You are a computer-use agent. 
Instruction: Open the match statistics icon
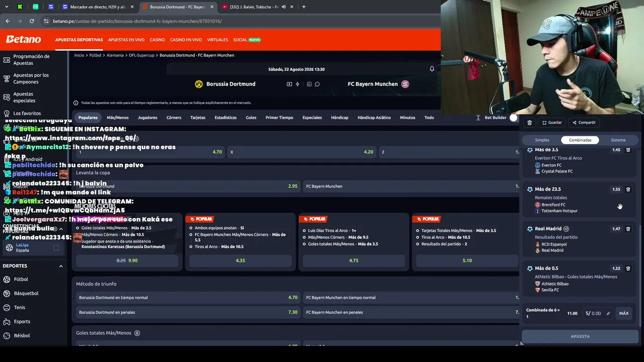309,84
